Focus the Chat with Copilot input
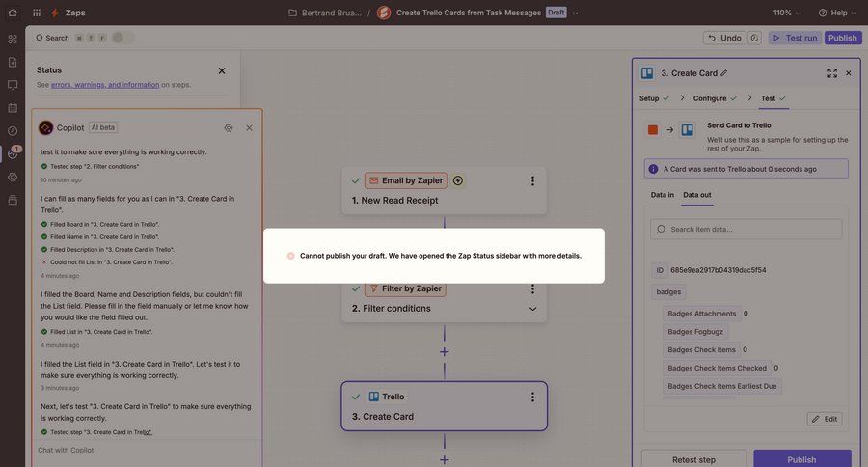Viewport: 868px width, 467px height. coord(147,450)
